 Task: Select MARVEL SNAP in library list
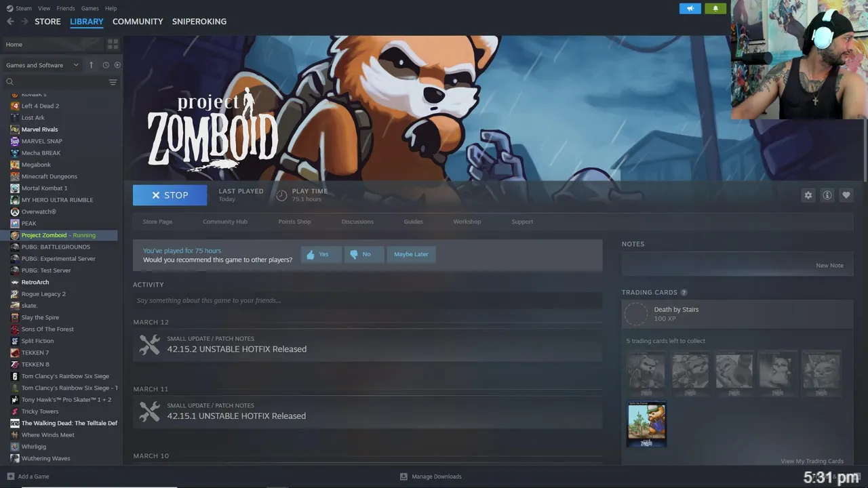tap(41, 141)
